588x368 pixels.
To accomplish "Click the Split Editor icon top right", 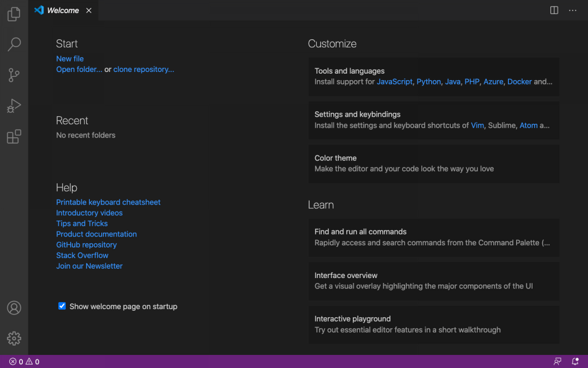I will tap(554, 10).
